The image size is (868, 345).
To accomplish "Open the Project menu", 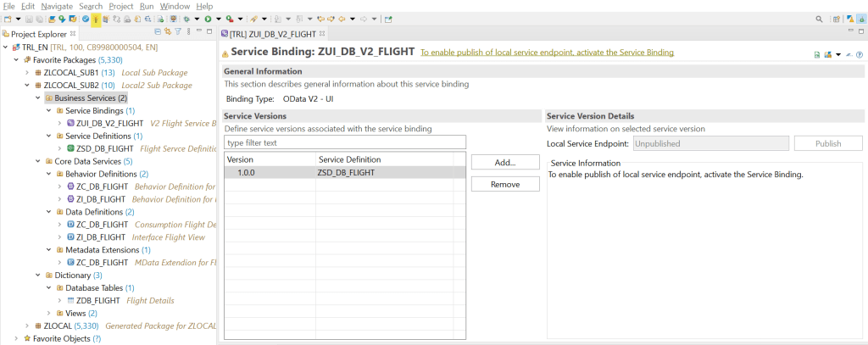I will coord(121,6).
